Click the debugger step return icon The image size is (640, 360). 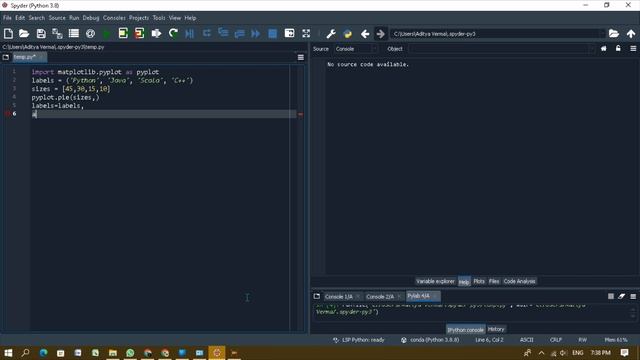pyautogui.click(x=239, y=33)
